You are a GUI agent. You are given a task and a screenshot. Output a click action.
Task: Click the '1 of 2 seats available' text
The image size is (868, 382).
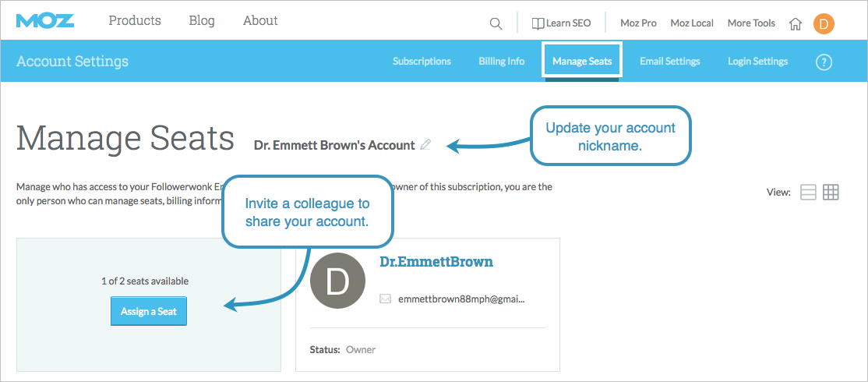click(x=145, y=281)
